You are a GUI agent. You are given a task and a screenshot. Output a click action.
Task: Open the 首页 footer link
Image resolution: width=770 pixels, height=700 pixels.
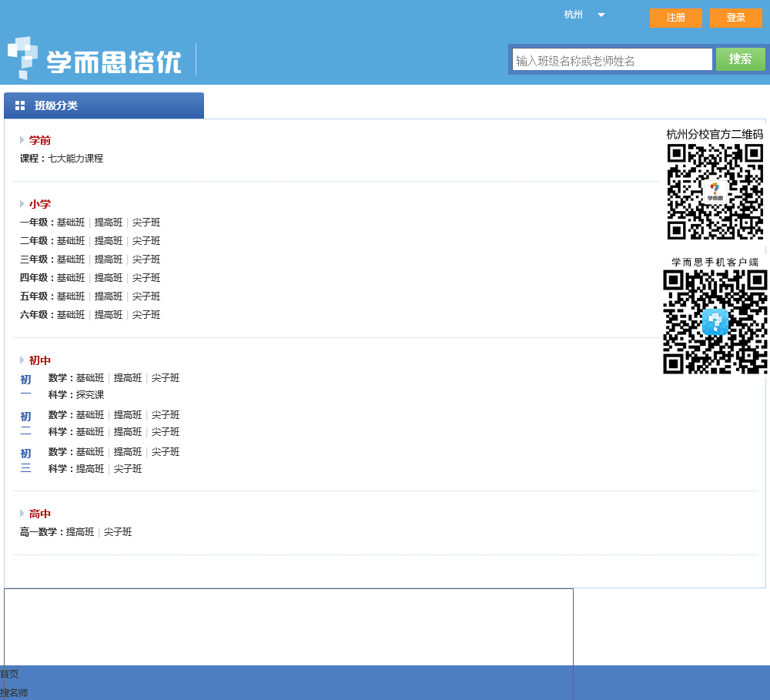pos(9,675)
